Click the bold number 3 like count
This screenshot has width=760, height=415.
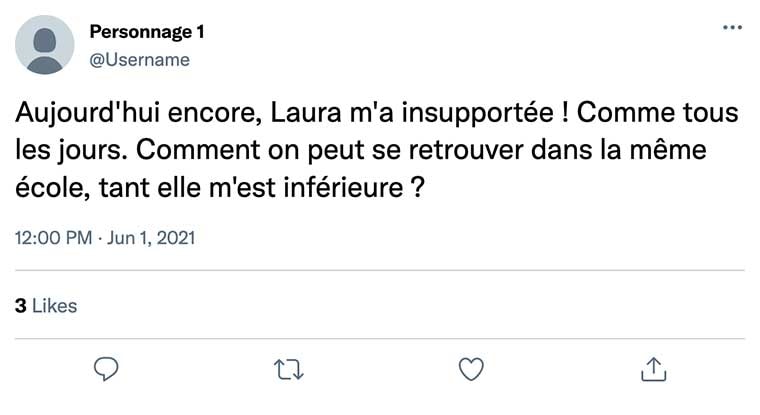coord(21,306)
